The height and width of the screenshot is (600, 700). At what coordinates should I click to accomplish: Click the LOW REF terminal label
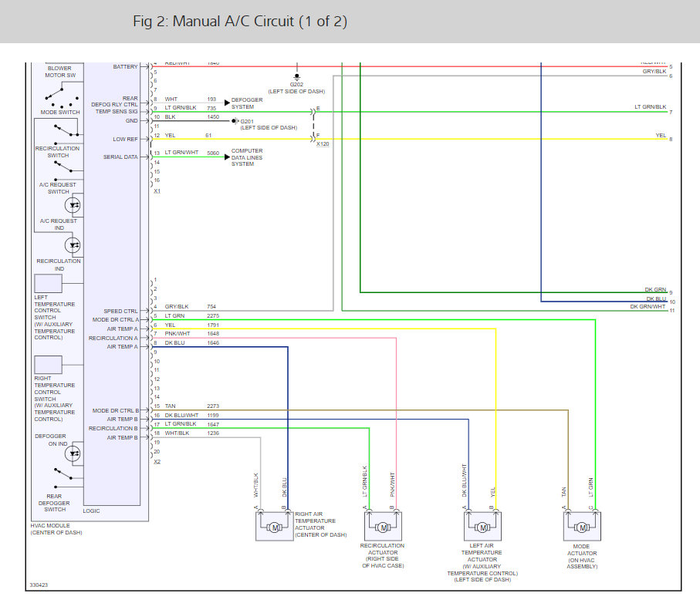point(126,139)
